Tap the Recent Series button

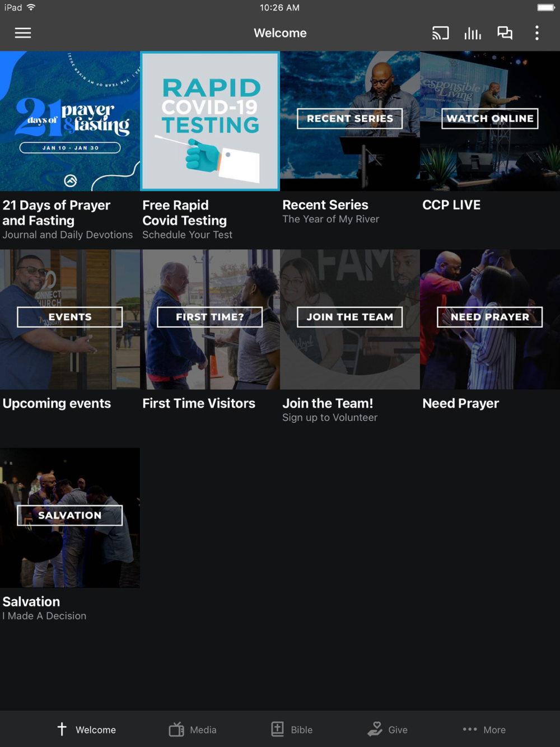click(x=350, y=119)
